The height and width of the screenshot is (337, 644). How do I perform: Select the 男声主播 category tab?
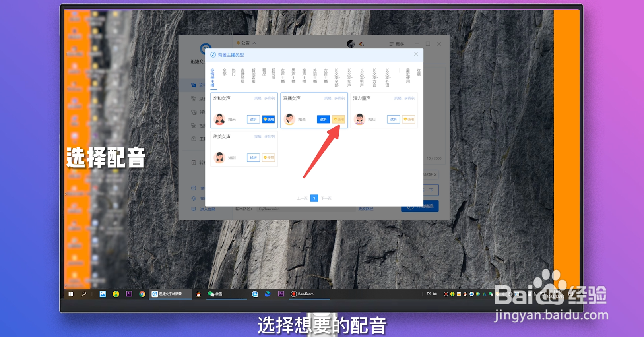coord(293,76)
